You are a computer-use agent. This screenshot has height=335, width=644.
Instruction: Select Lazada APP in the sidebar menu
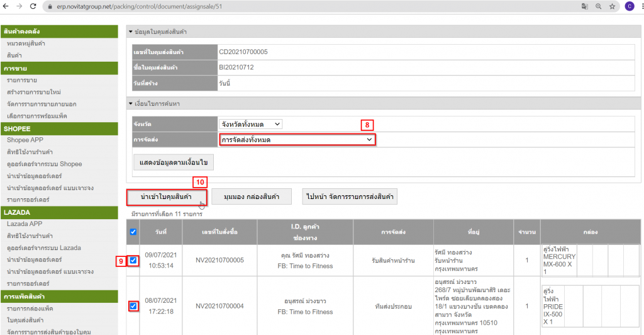pos(24,224)
